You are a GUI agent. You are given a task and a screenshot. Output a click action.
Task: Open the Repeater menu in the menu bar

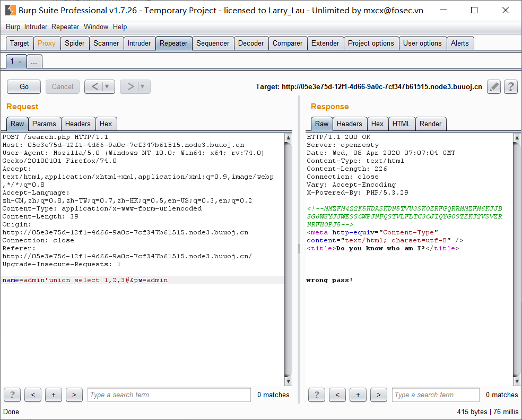tap(65, 27)
